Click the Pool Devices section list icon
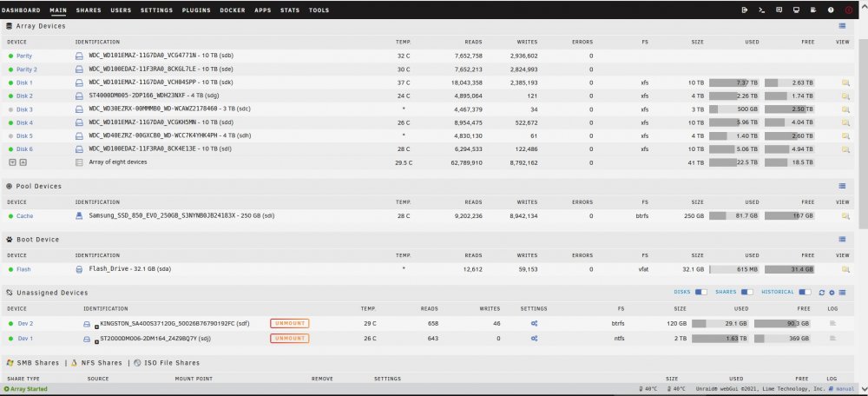Image resolution: width=868 pixels, height=396 pixels. click(842, 186)
